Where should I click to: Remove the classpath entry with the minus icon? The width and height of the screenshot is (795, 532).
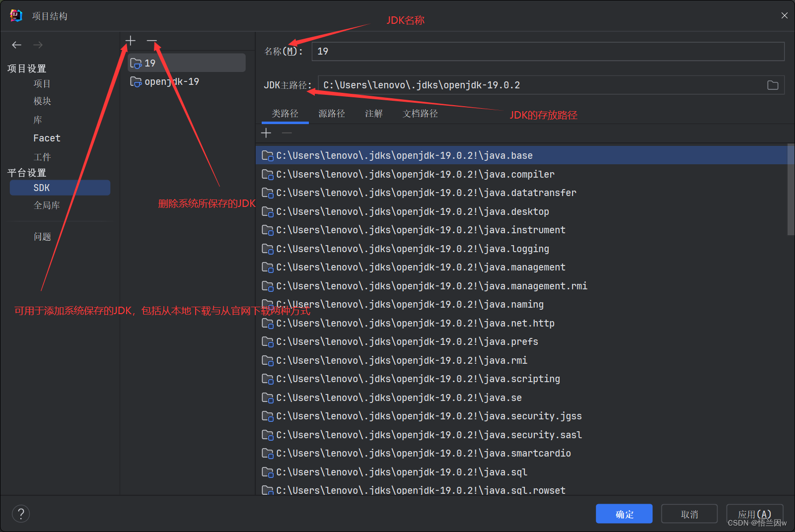pos(287,133)
